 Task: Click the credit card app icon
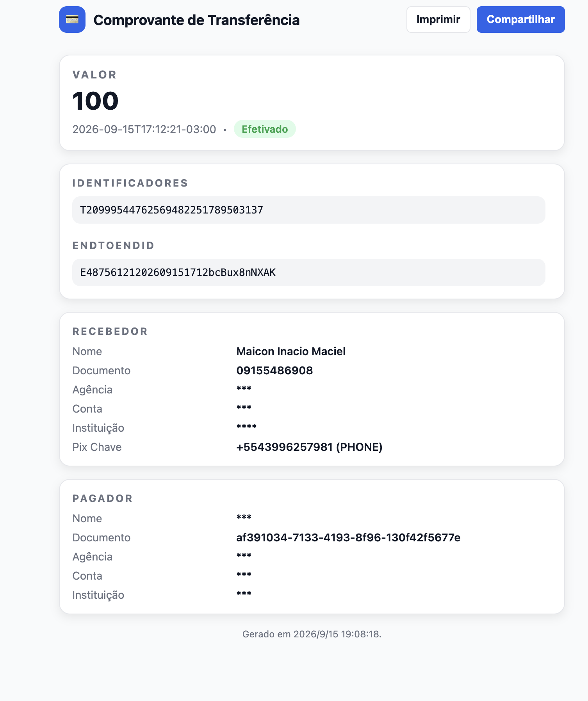pyautogui.click(x=72, y=20)
